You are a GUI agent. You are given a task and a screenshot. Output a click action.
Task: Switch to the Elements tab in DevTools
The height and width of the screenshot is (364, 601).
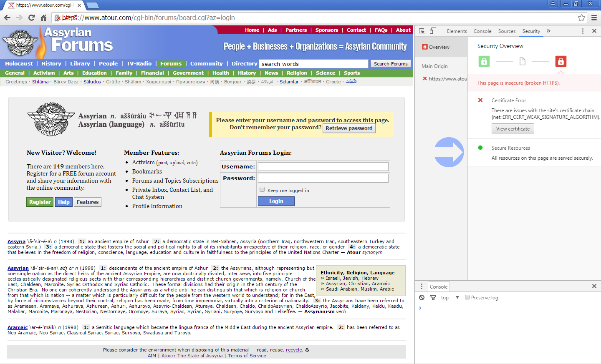457,31
